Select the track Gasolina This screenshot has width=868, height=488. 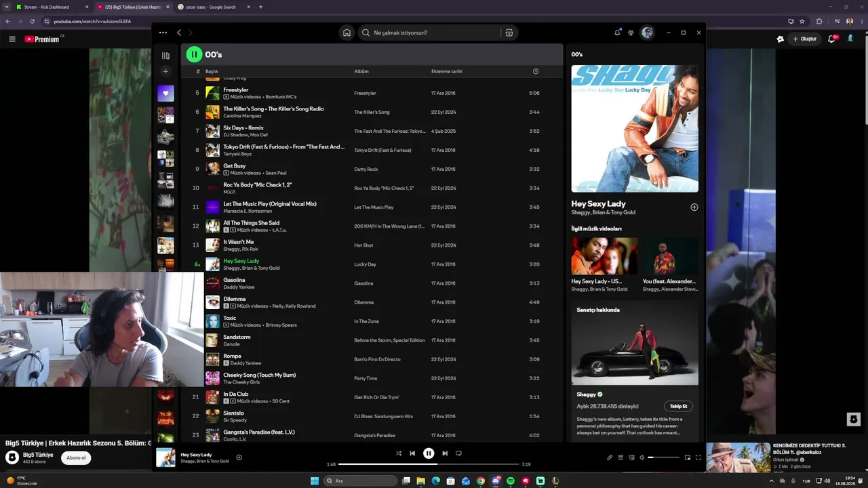tap(234, 279)
